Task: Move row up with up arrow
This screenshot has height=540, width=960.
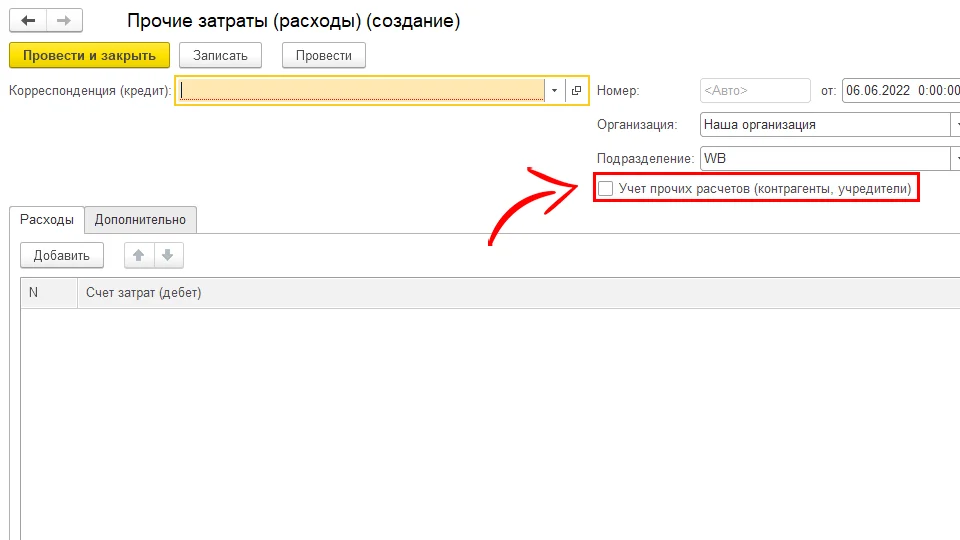Action: pyautogui.click(x=139, y=256)
